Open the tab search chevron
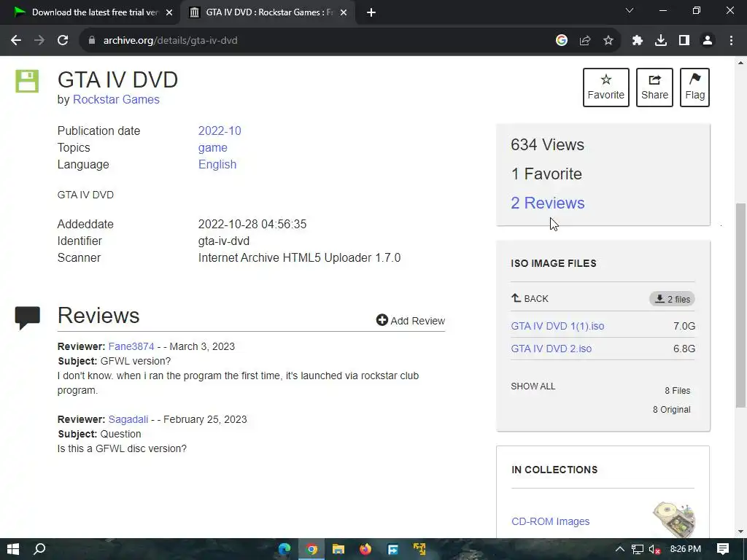 point(630,10)
